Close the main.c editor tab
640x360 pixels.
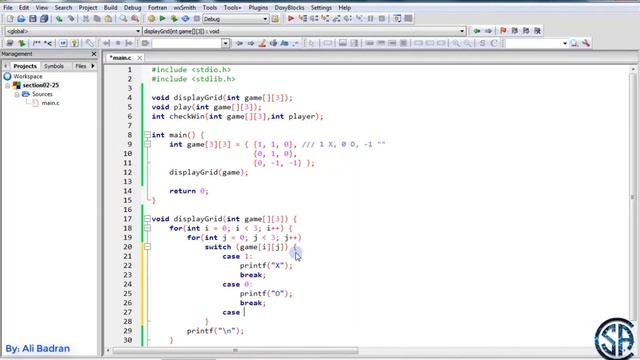pos(140,58)
